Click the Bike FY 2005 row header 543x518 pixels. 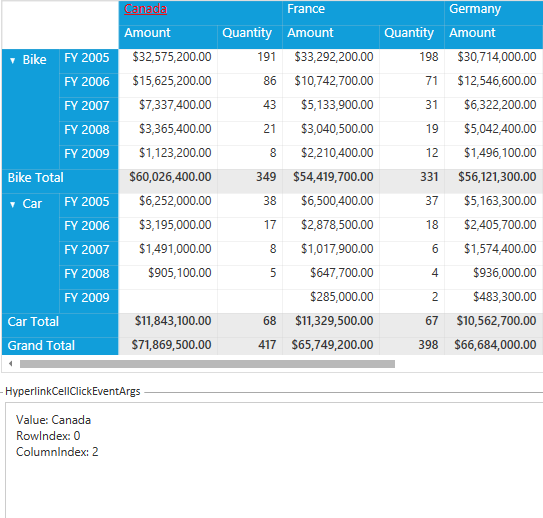point(89,61)
